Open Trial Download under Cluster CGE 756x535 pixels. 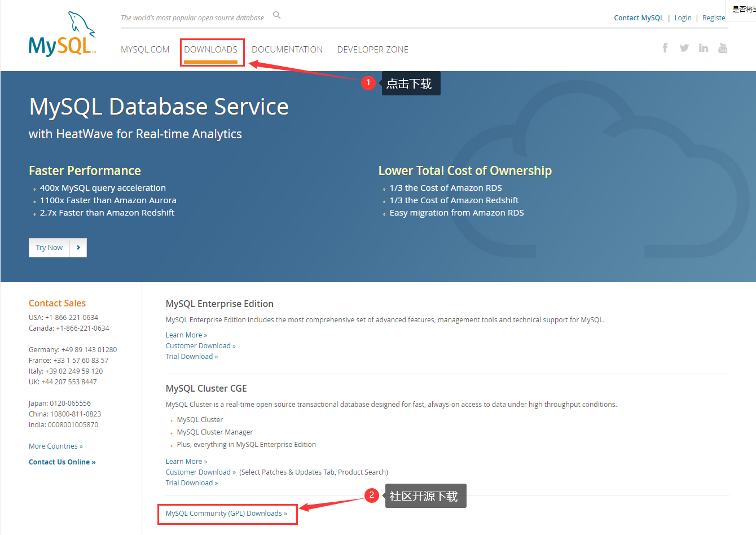[x=192, y=483]
